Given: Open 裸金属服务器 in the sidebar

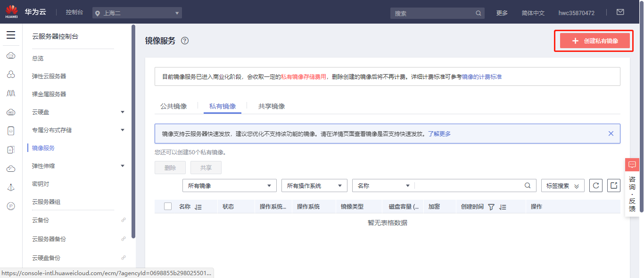Looking at the screenshot, I should (x=49, y=94).
